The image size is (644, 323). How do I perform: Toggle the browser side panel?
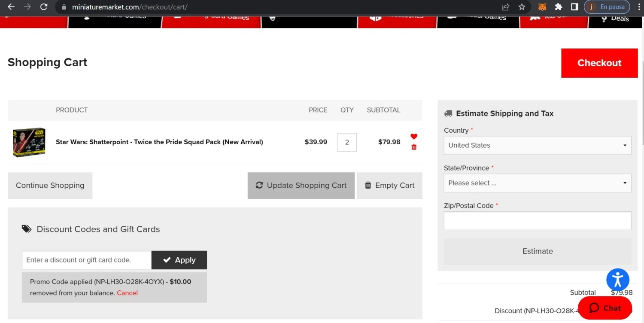[574, 7]
